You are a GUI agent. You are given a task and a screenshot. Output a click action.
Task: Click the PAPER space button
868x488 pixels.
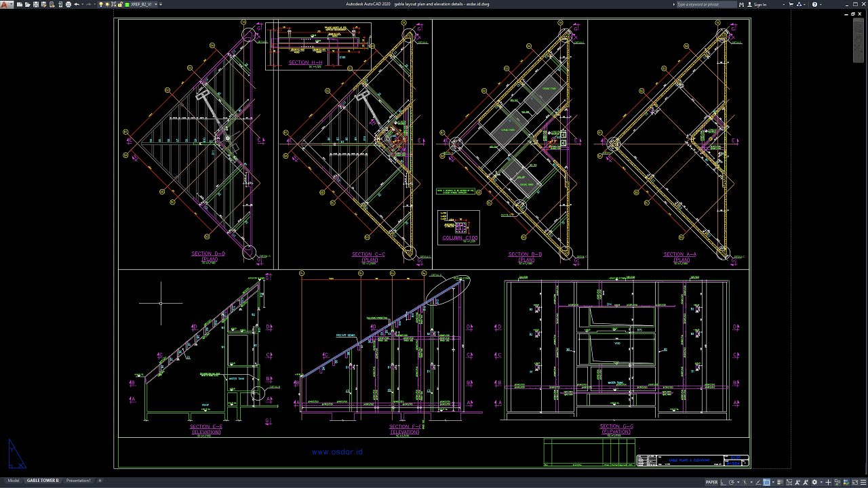[x=712, y=483]
